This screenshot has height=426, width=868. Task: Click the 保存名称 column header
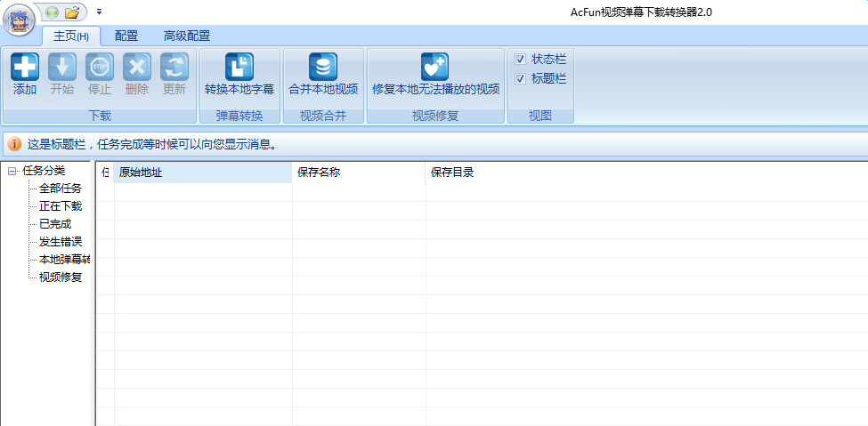[359, 172]
